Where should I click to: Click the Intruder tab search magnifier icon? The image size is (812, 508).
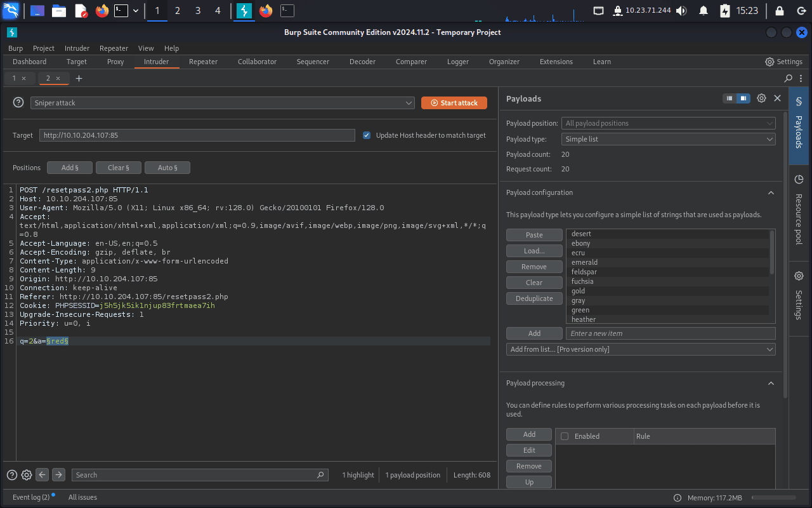[x=789, y=78]
